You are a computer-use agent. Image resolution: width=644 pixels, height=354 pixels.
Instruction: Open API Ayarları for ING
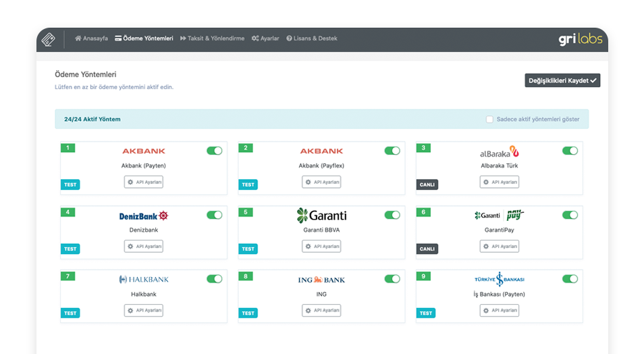click(x=321, y=310)
